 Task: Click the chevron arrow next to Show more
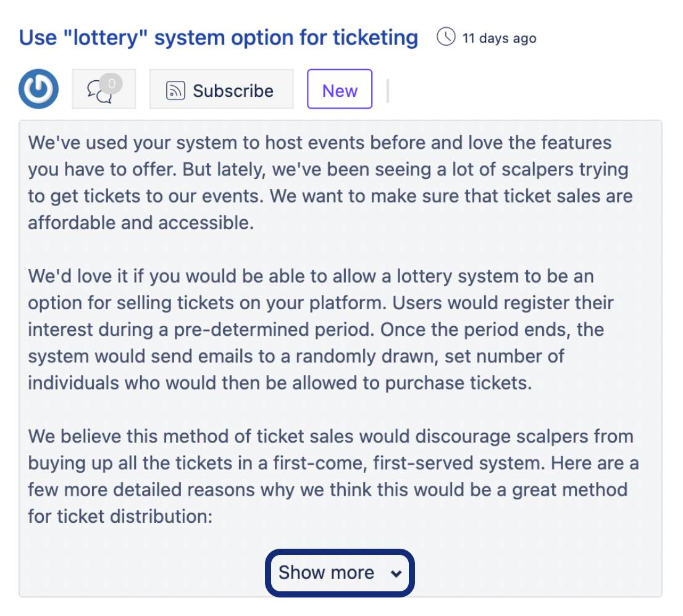[396, 573]
